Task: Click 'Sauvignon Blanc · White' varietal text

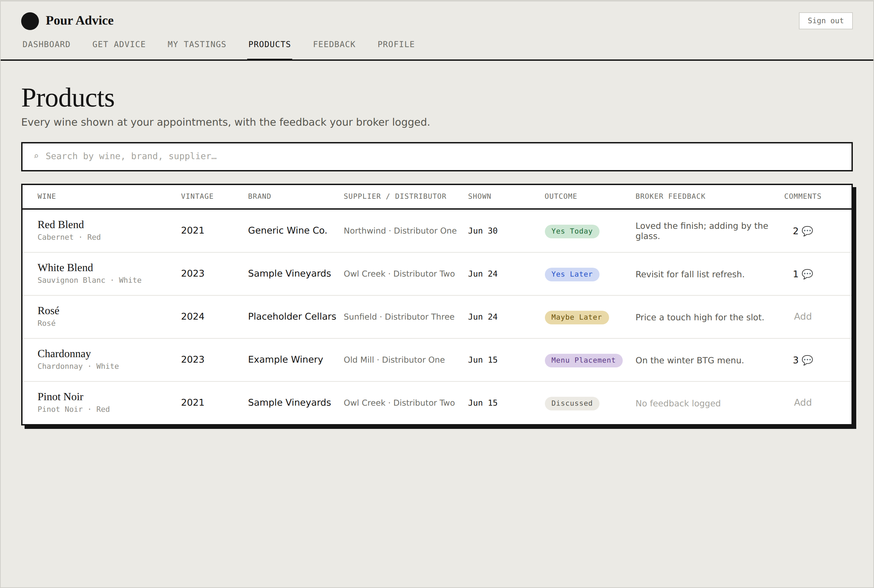Action: (x=89, y=280)
